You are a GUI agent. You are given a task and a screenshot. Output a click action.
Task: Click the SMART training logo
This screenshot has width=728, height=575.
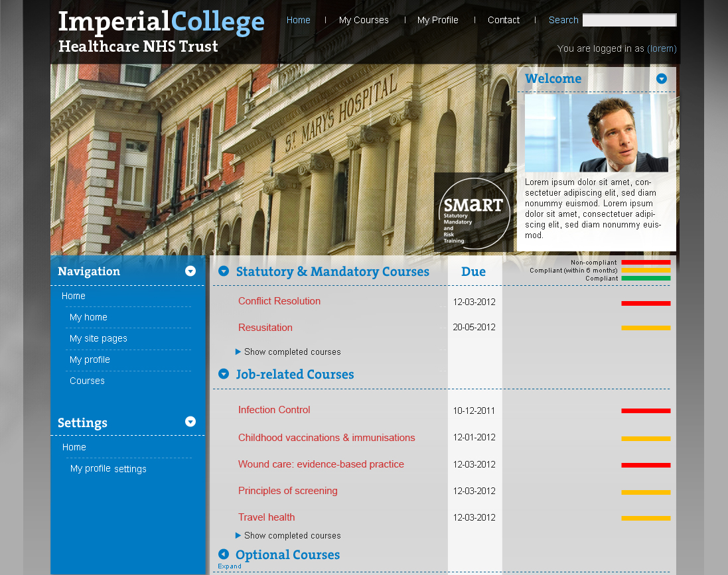473,212
